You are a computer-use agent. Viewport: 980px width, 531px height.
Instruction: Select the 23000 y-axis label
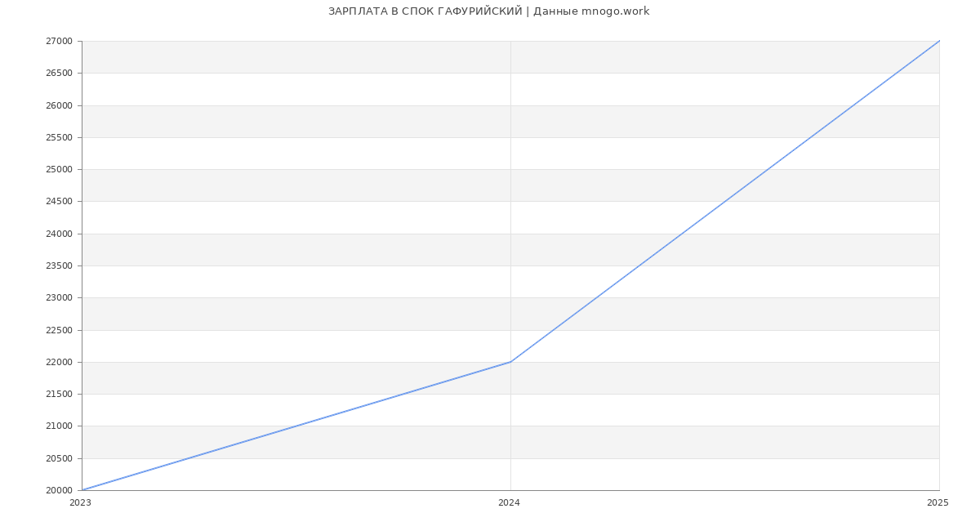(x=59, y=298)
